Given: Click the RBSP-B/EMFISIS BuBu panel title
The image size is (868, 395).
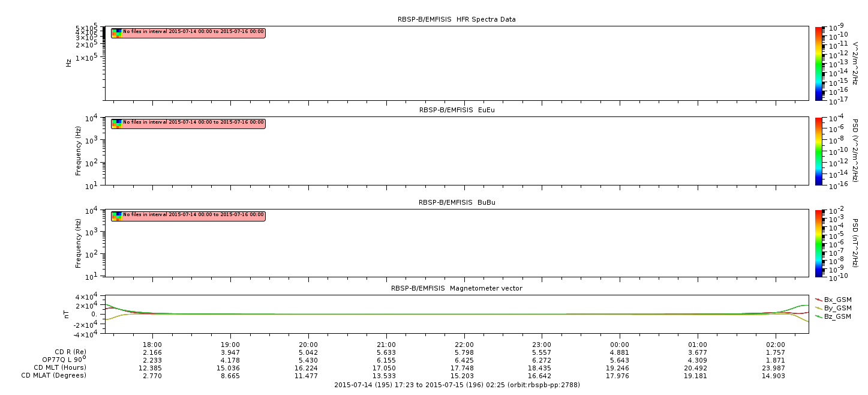Looking at the screenshot, I should coord(456,202).
